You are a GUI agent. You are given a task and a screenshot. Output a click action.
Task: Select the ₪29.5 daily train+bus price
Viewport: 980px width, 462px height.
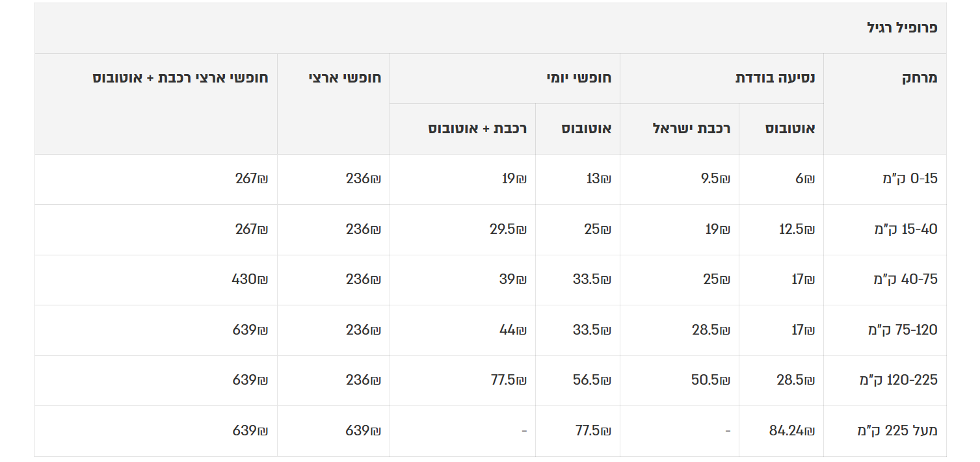click(508, 229)
